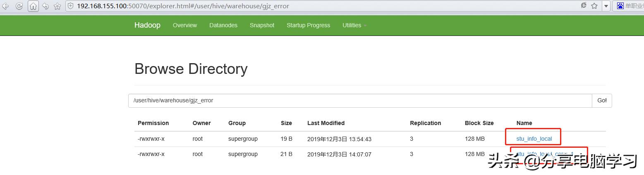Viewport: 644px width, 175px height.
Task: Click the undo/restore arrow icon
Action: 45,6
